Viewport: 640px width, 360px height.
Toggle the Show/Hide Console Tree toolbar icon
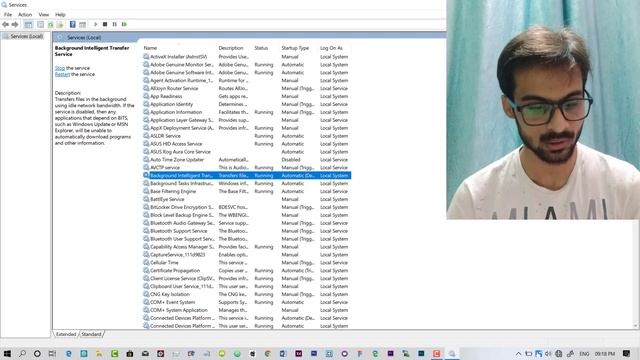point(28,24)
